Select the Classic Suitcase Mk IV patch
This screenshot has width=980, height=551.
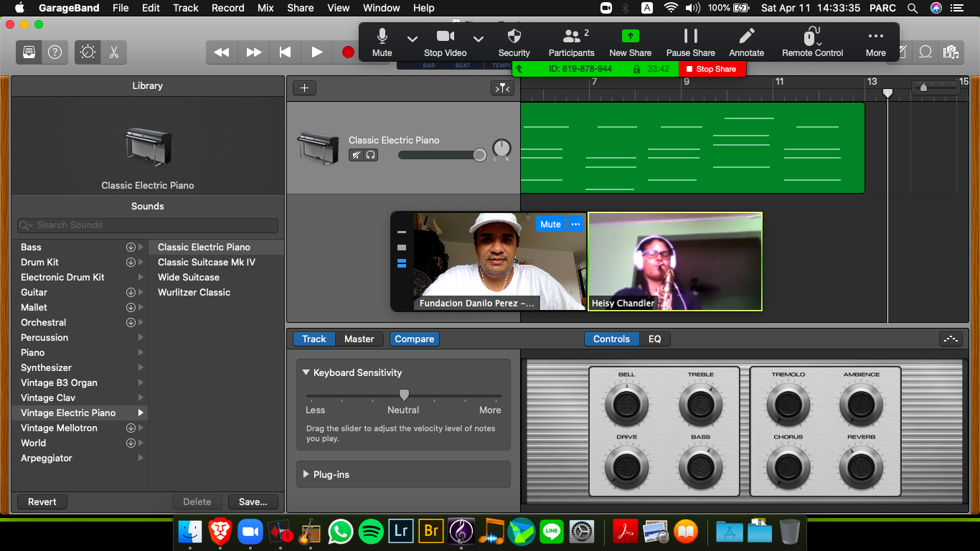coord(207,262)
